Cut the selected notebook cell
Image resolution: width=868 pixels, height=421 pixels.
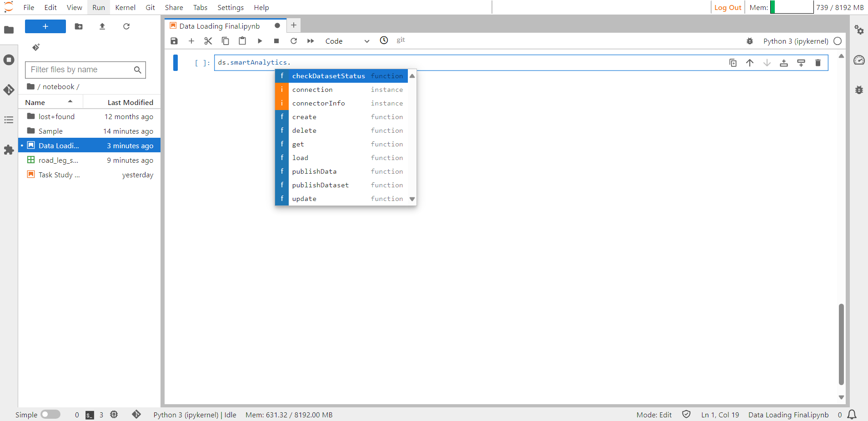point(208,41)
